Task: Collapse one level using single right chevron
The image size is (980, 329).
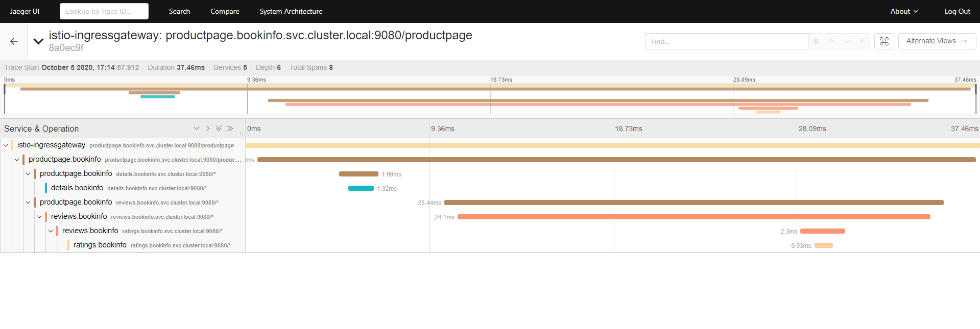Action: (207, 129)
